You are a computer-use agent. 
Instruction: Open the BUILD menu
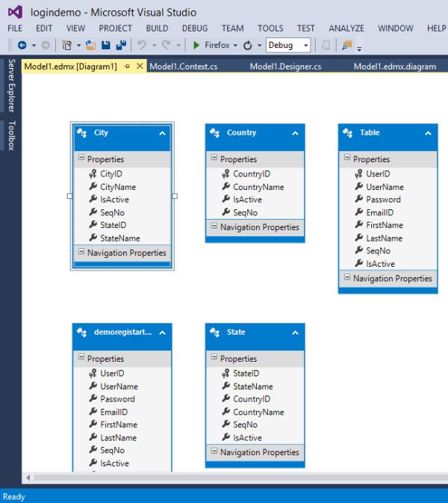[157, 28]
